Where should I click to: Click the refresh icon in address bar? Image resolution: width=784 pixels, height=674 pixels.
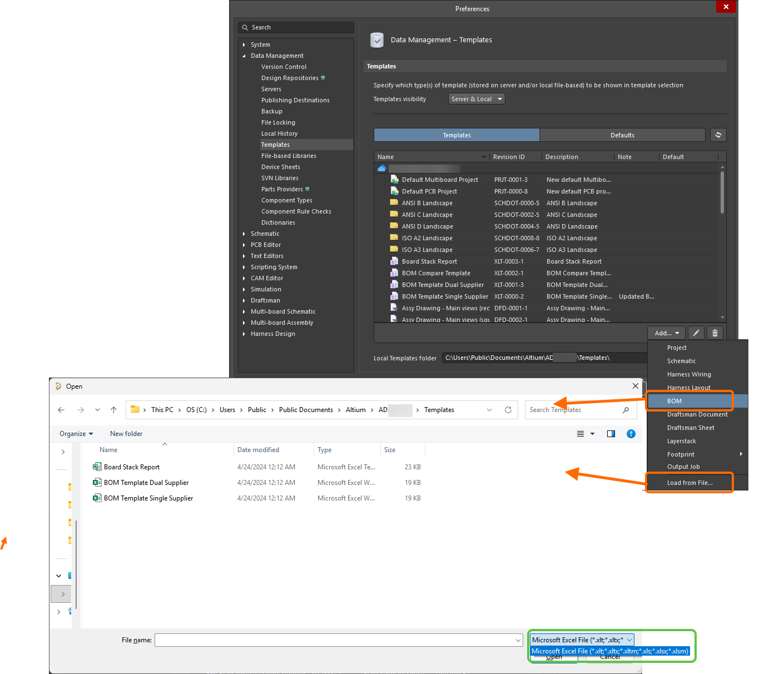508,410
